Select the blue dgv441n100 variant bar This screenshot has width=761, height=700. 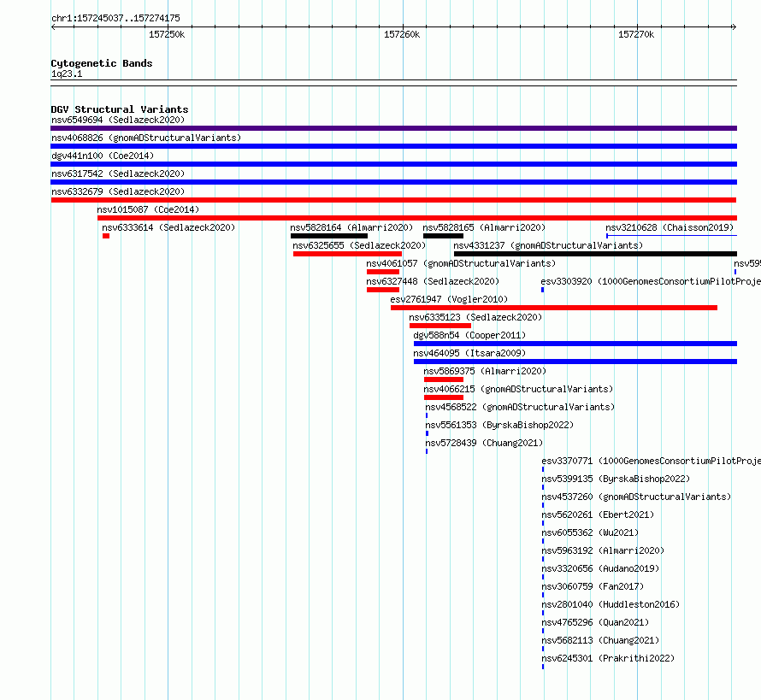point(393,164)
